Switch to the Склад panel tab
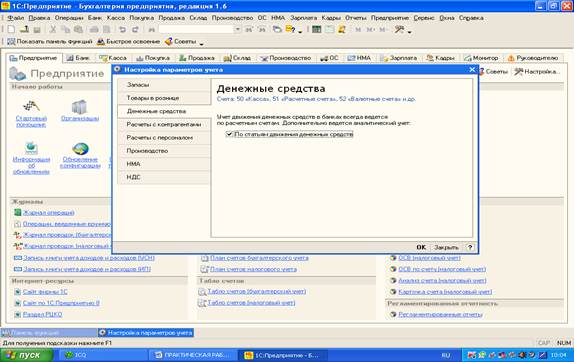This screenshot has height=362, width=574. pos(237,58)
